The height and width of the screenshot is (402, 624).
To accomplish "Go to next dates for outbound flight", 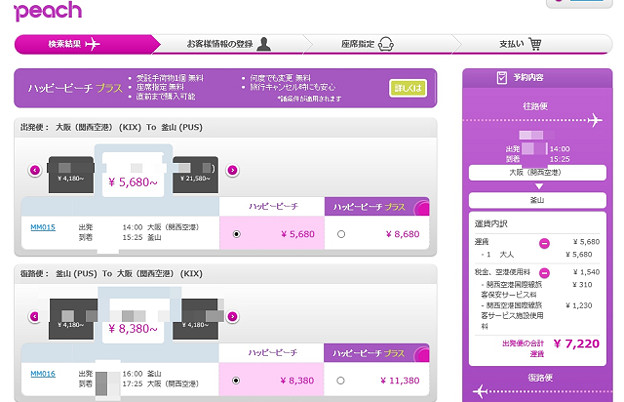I will tap(232, 170).
